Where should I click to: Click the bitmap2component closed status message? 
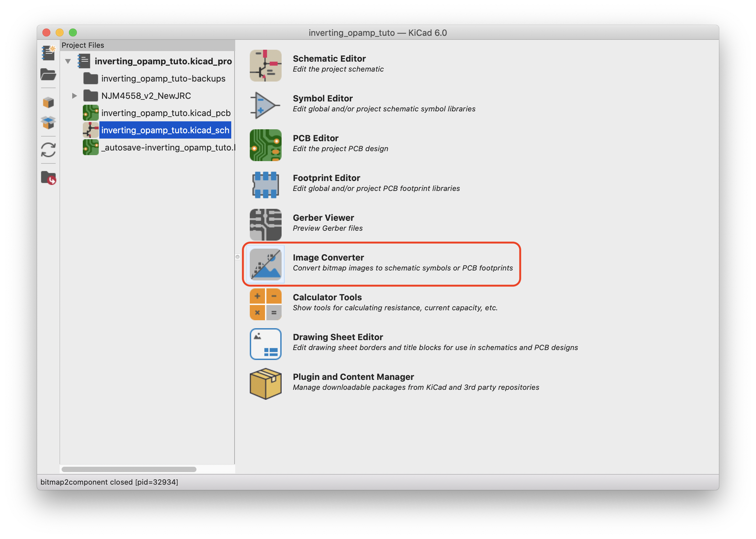coord(109,482)
